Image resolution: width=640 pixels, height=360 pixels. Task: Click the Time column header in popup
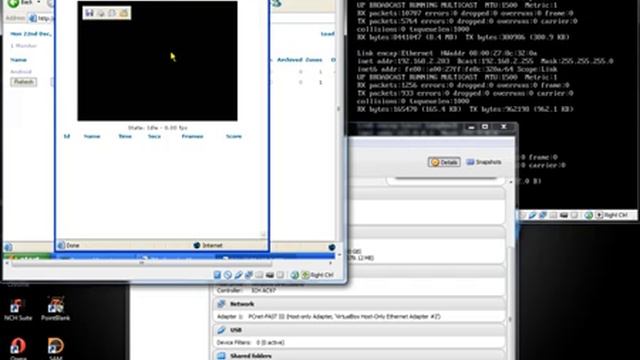tap(125, 136)
